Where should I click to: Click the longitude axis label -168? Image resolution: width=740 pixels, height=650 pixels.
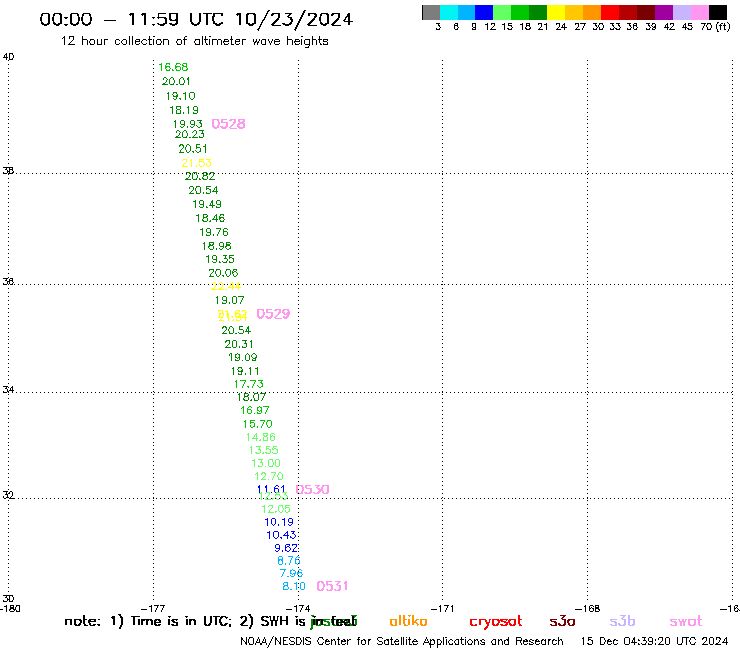587,608
